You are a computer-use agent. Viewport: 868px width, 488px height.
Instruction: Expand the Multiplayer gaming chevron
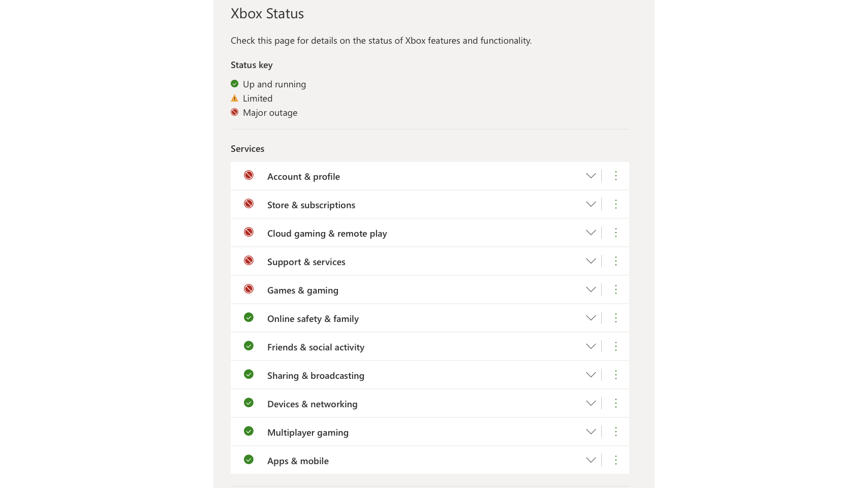click(x=591, y=432)
